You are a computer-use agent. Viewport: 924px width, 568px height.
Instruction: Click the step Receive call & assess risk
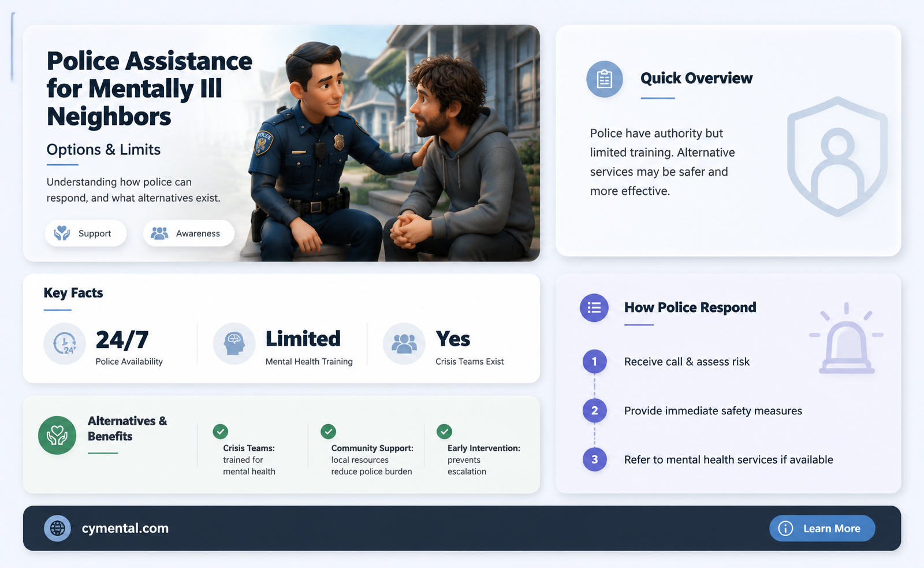[x=687, y=362]
